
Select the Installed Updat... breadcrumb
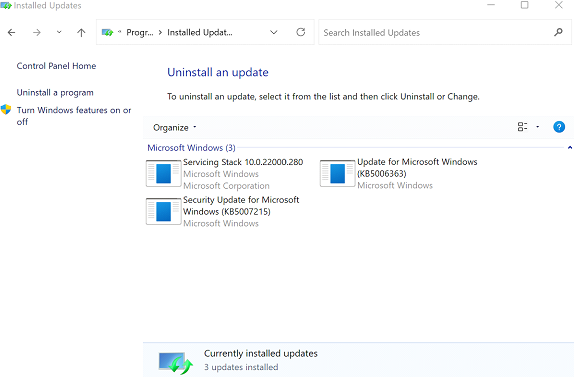200,33
